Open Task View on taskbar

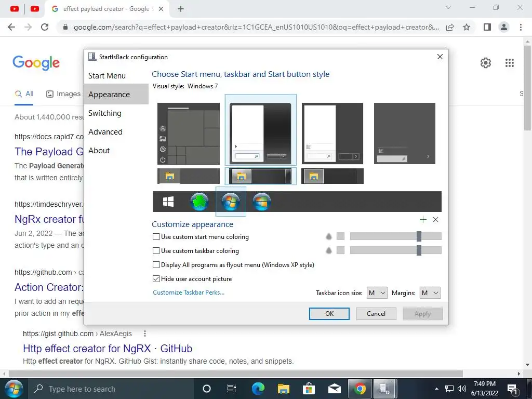tap(232, 389)
